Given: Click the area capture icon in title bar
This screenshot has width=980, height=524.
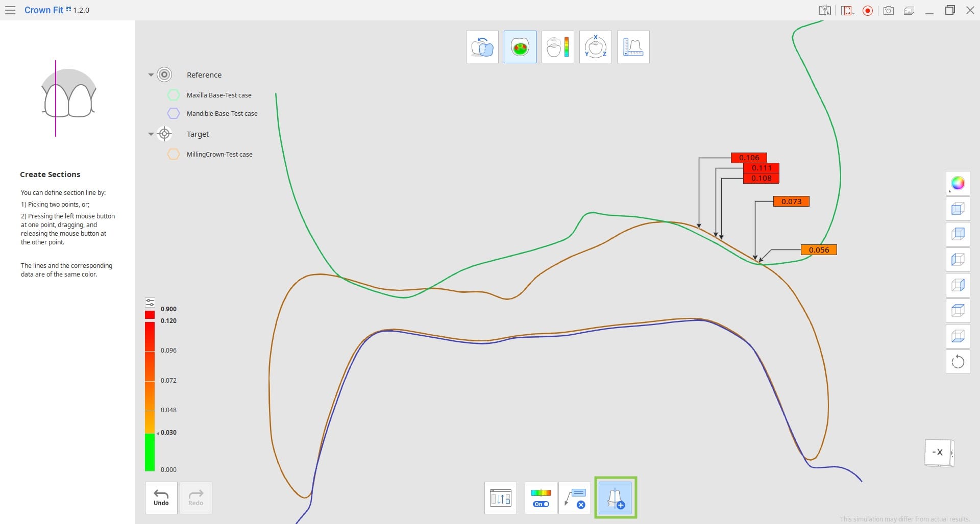Looking at the screenshot, I should [x=848, y=10].
